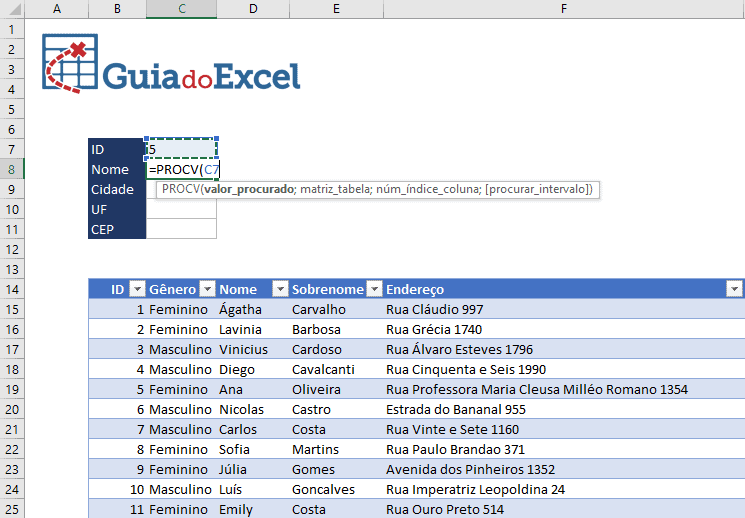Click the Carvalho surname cell
Screen dimensions: 745x518
click(x=336, y=309)
